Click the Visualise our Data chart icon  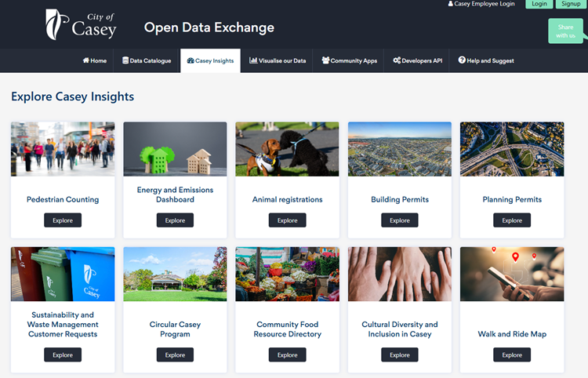point(253,60)
